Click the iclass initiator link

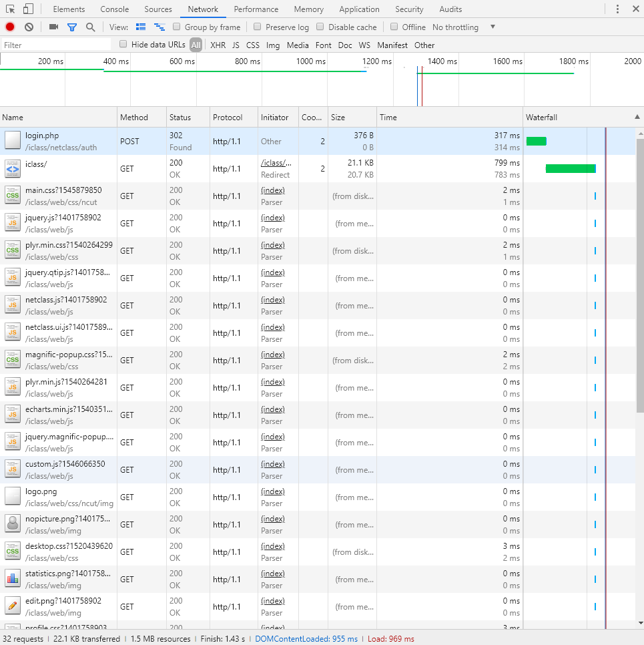point(276,163)
